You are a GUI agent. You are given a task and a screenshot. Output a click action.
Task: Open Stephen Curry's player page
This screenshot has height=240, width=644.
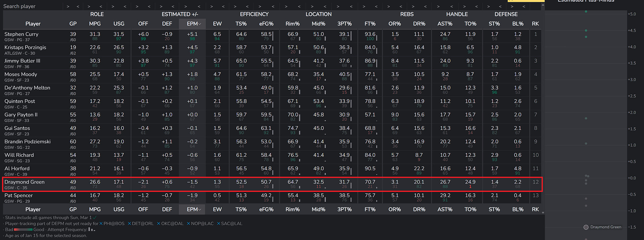tap(21, 34)
